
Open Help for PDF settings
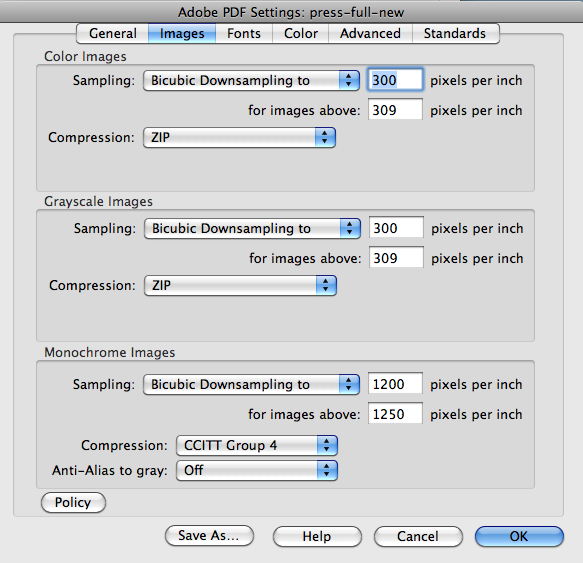tap(317, 536)
